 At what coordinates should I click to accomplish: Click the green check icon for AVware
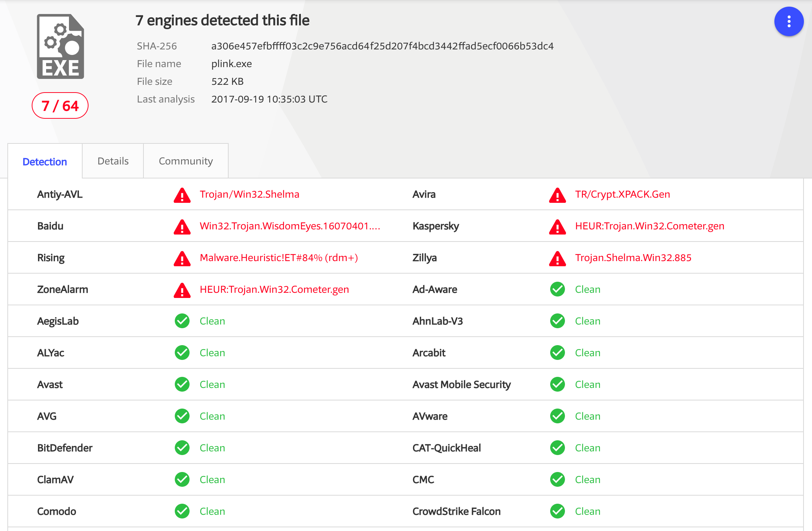(x=558, y=416)
